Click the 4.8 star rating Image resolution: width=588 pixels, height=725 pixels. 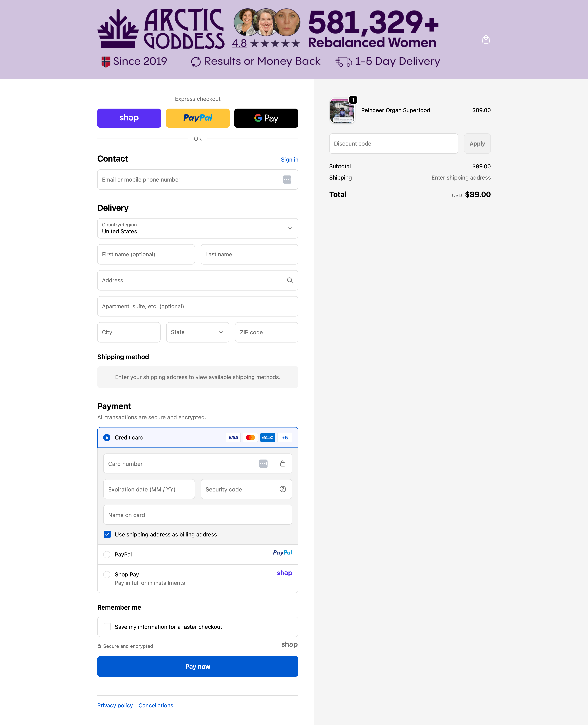[266, 43]
